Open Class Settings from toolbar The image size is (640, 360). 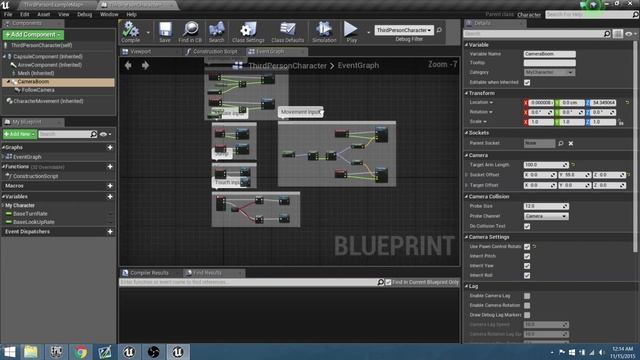tap(248, 31)
